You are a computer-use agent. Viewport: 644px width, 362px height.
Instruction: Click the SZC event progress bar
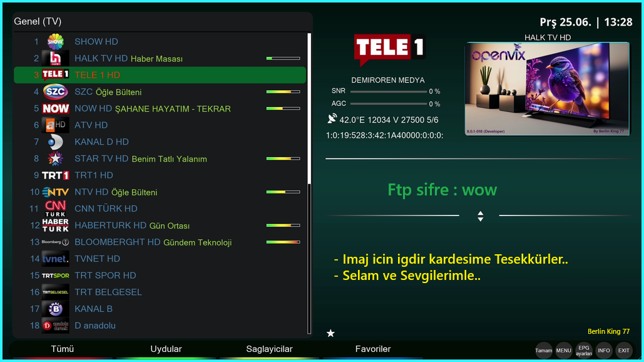283,91
